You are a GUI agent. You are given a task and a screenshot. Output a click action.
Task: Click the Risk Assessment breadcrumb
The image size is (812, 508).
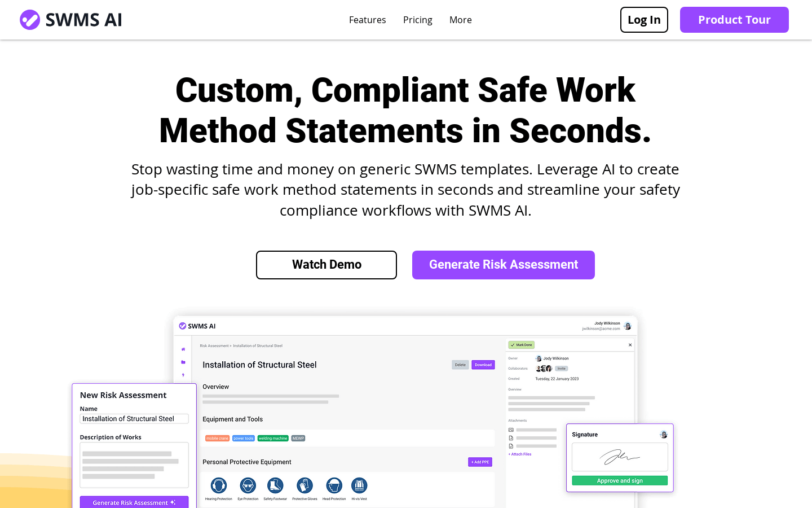click(214, 345)
